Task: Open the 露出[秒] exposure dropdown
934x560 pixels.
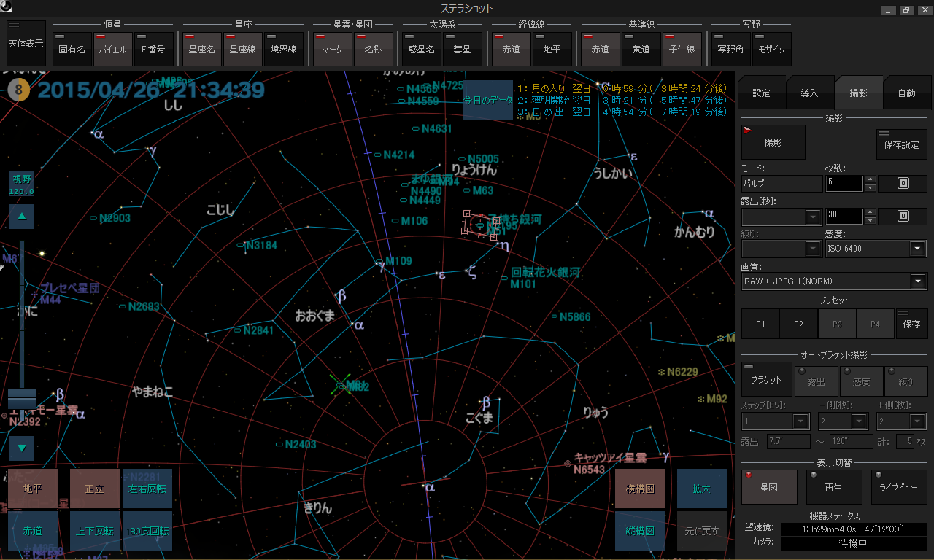Action: pos(814,217)
